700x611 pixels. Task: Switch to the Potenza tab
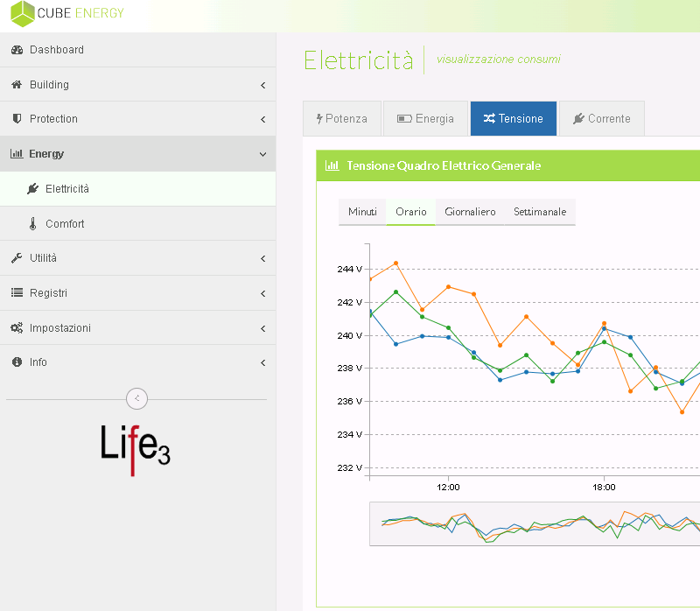click(341, 119)
